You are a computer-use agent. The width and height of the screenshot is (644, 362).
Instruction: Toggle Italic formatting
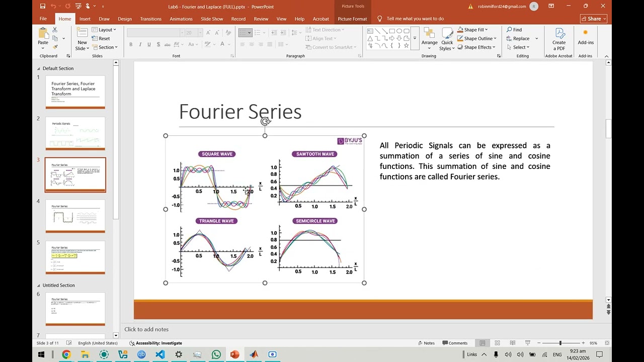[x=140, y=44]
